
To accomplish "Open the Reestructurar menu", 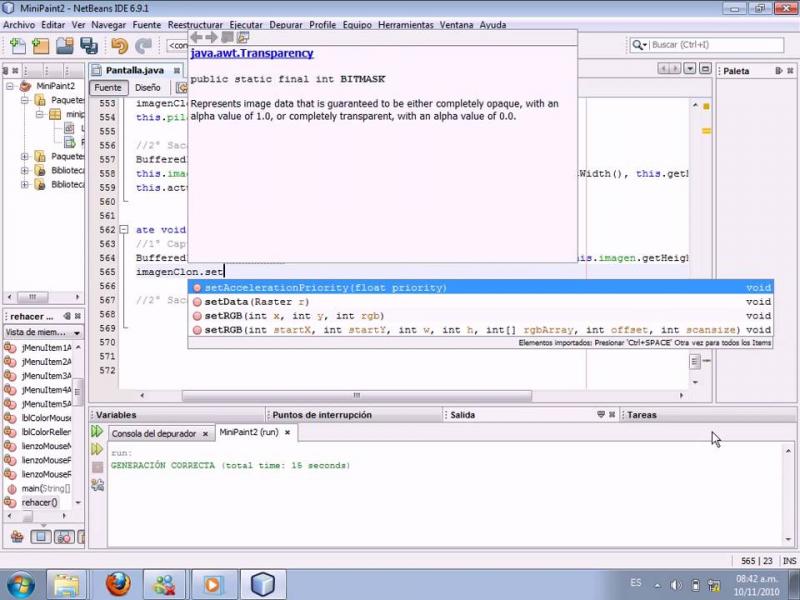I will (x=195, y=24).
